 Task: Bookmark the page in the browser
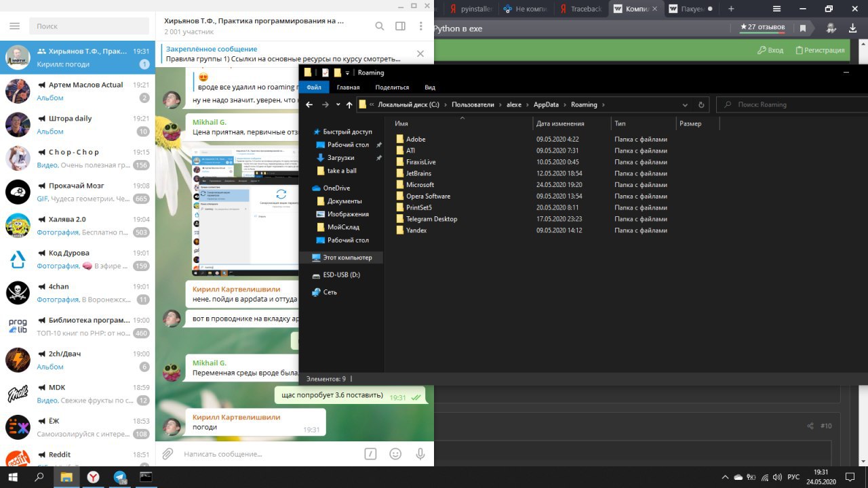(x=803, y=28)
